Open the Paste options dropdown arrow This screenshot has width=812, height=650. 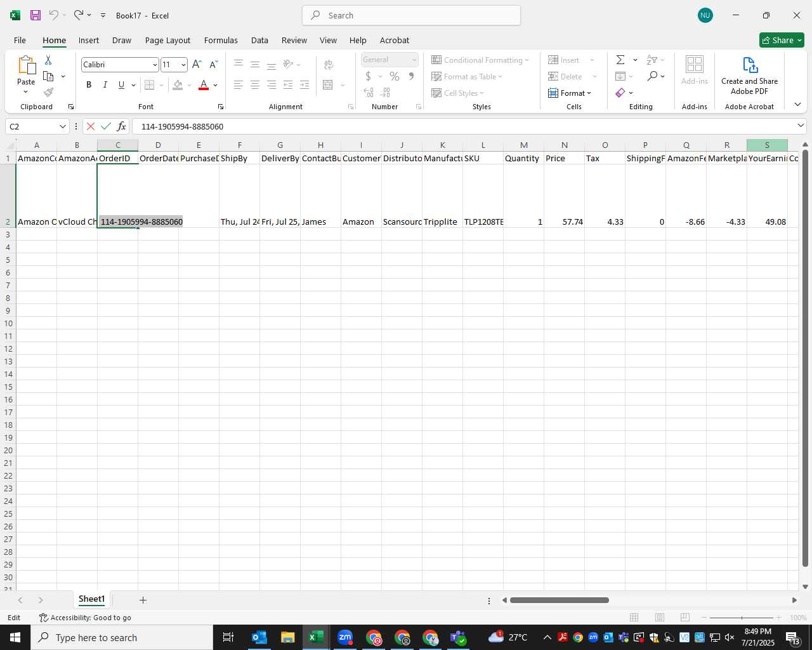click(x=26, y=91)
